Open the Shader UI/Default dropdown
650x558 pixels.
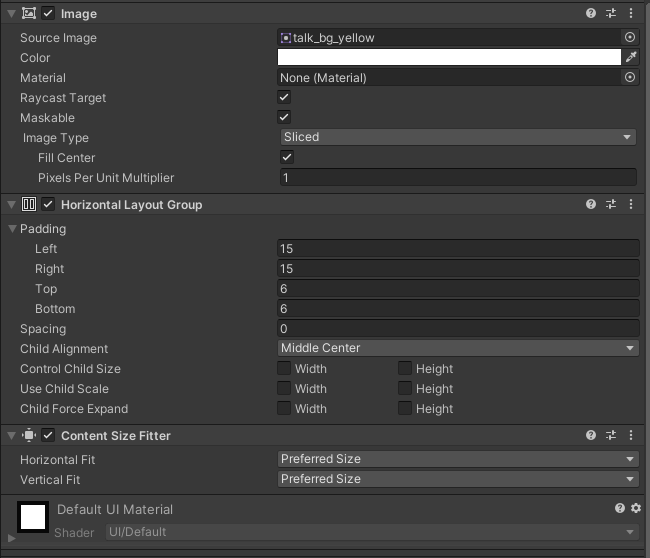pos(372,532)
